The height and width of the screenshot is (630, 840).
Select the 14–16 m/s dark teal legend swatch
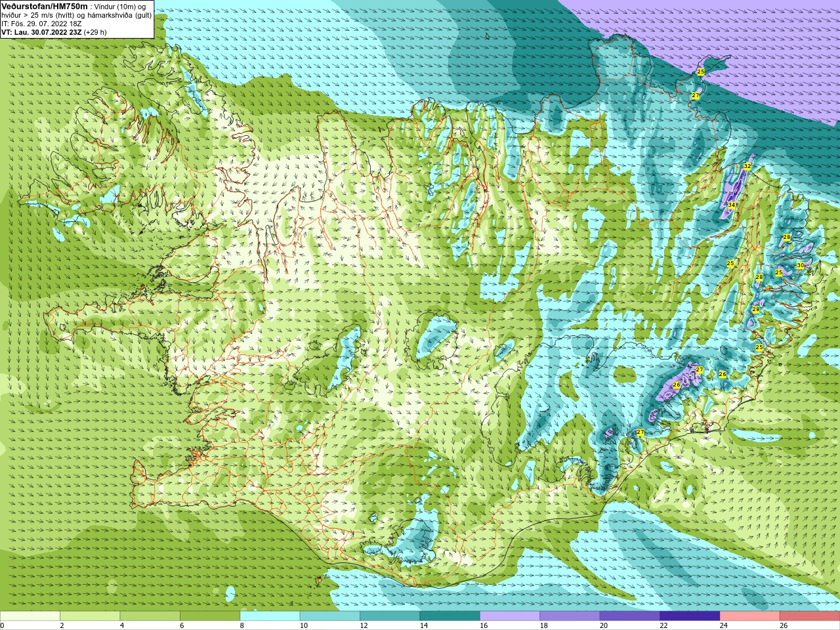(x=450, y=616)
